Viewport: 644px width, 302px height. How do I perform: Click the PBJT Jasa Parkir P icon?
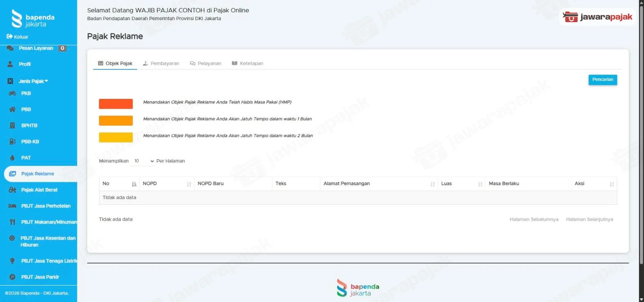[12, 277]
